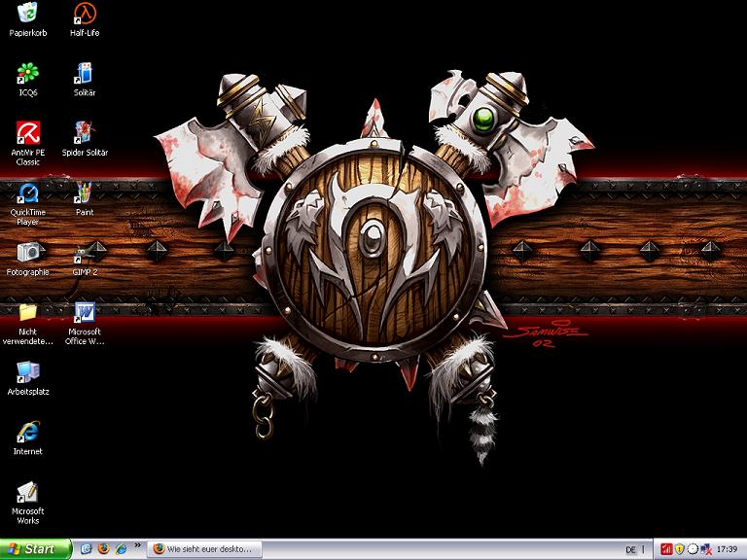Viewport: 747px width, 560px height.
Task: Select the GIMP 2 shortcut
Action: [x=85, y=259]
